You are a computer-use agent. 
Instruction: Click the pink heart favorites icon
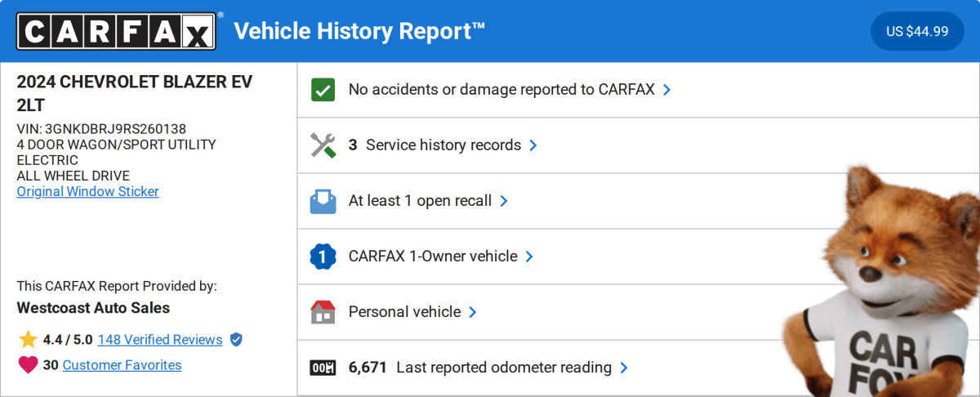pos(28,365)
